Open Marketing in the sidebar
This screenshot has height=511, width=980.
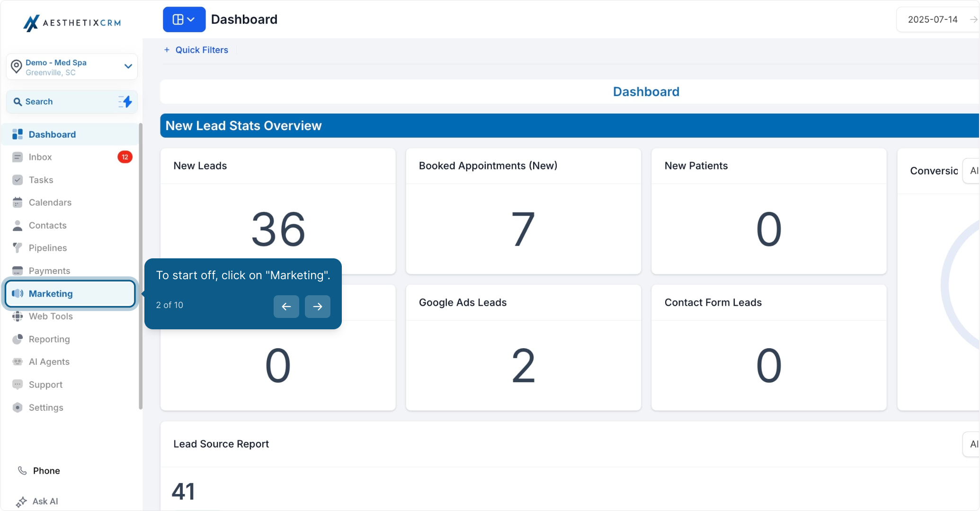click(70, 293)
